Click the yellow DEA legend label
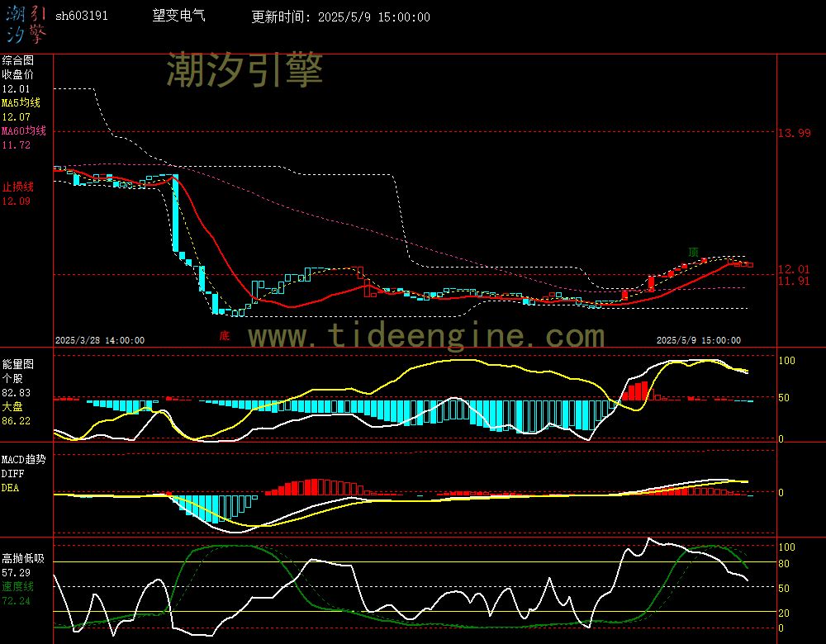Image resolution: width=826 pixels, height=644 pixels. (x=10, y=488)
